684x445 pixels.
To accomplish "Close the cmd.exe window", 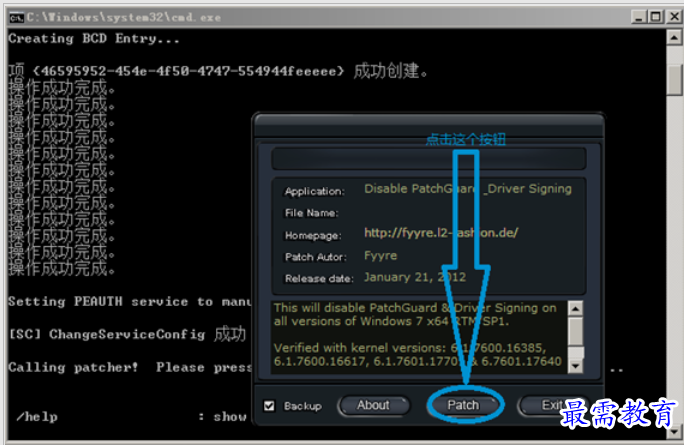I will (674, 17).
